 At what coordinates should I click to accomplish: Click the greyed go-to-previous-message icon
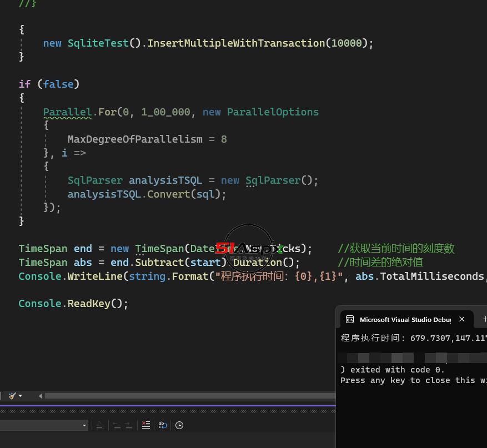(117, 425)
